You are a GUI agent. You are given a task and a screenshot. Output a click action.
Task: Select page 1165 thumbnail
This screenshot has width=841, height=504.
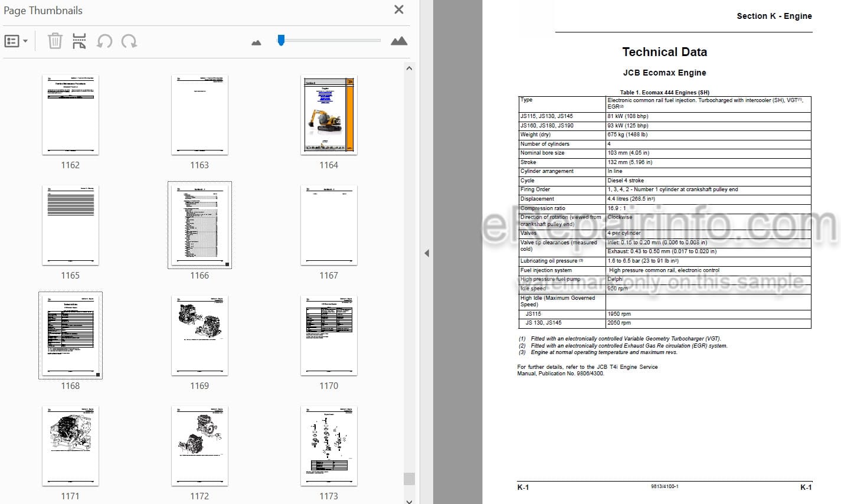pos(70,225)
